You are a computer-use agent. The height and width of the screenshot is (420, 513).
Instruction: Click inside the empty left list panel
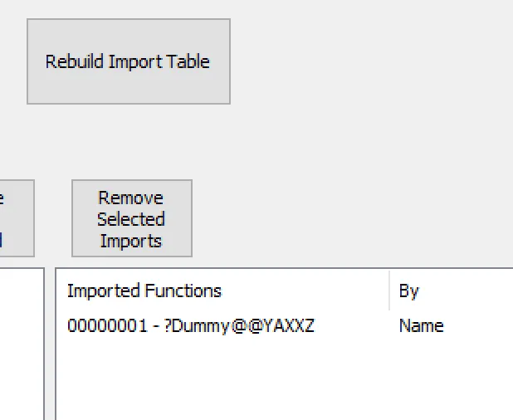point(22,344)
